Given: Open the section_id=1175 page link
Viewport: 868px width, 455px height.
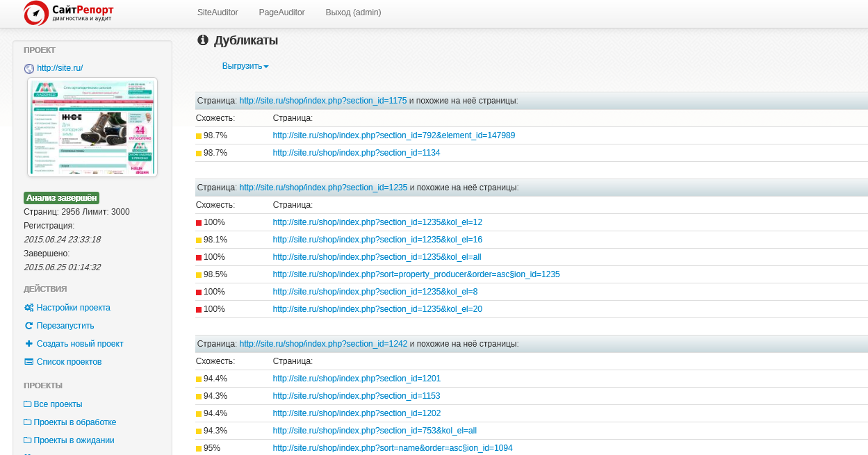Looking at the screenshot, I should [322, 101].
